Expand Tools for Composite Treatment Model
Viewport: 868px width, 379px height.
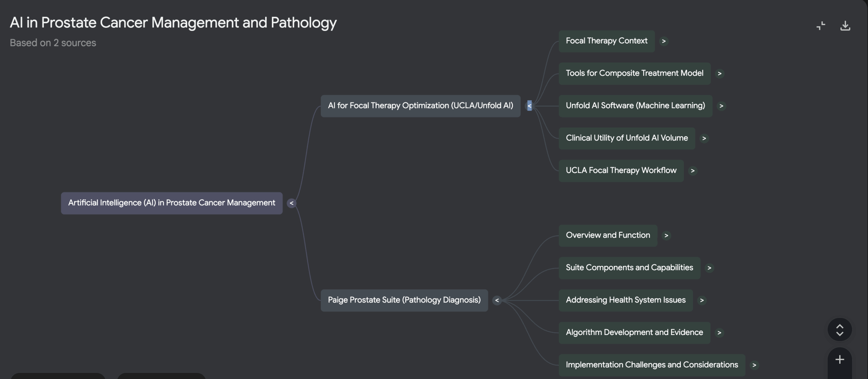coord(719,73)
